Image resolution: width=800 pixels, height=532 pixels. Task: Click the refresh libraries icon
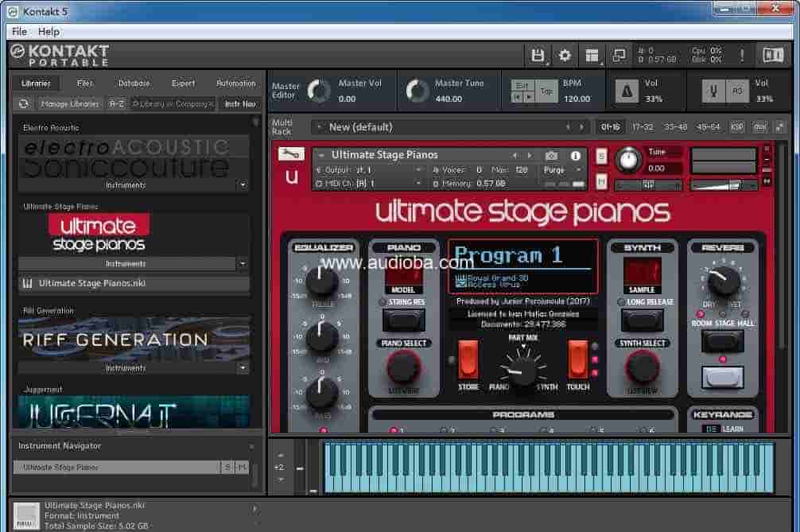point(24,103)
